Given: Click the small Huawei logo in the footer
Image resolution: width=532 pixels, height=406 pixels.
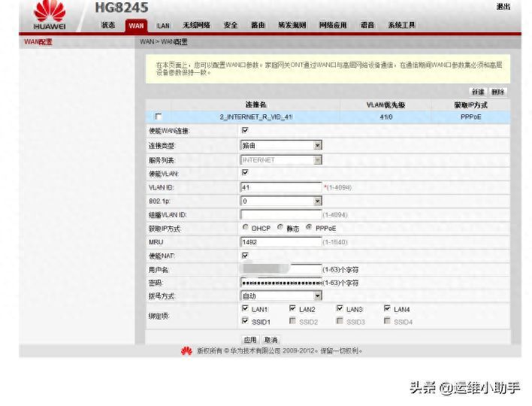Looking at the screenshot, I should pos(186,351).
